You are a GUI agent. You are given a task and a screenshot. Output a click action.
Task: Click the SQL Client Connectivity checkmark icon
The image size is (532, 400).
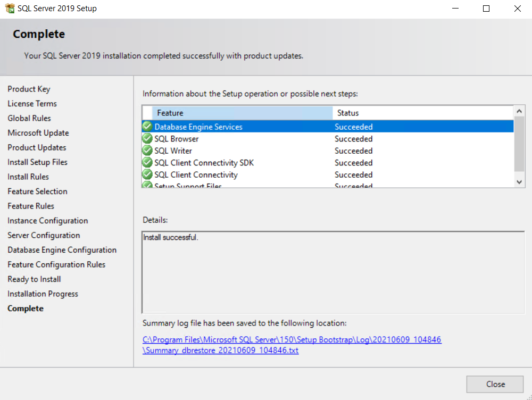[x=147, y=175]
